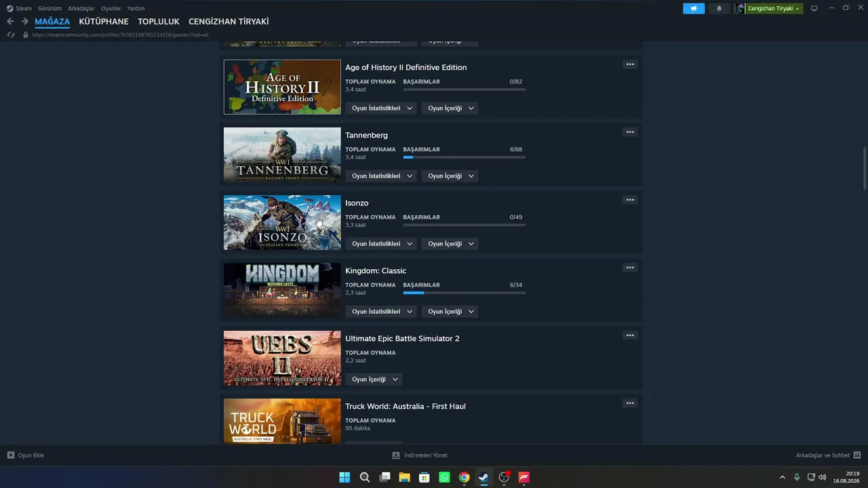Open Task View on the taskbar
The image size is (868, 488).
click(x=384, y=477)
